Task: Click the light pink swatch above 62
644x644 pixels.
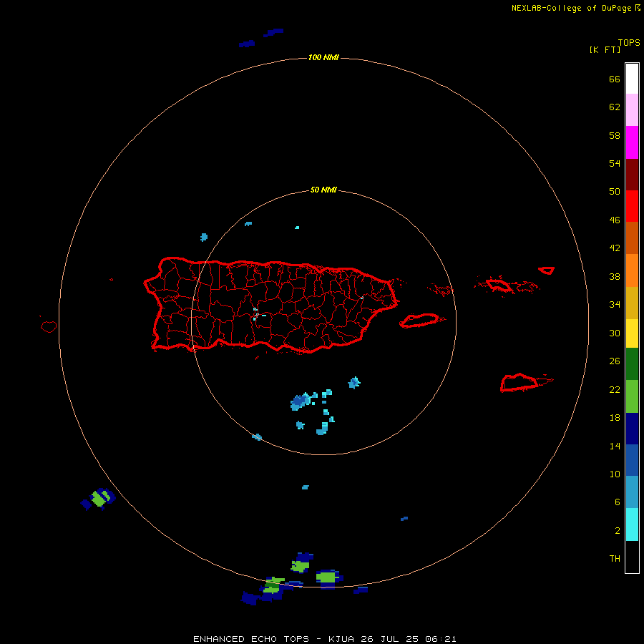Action: (632, 109)
